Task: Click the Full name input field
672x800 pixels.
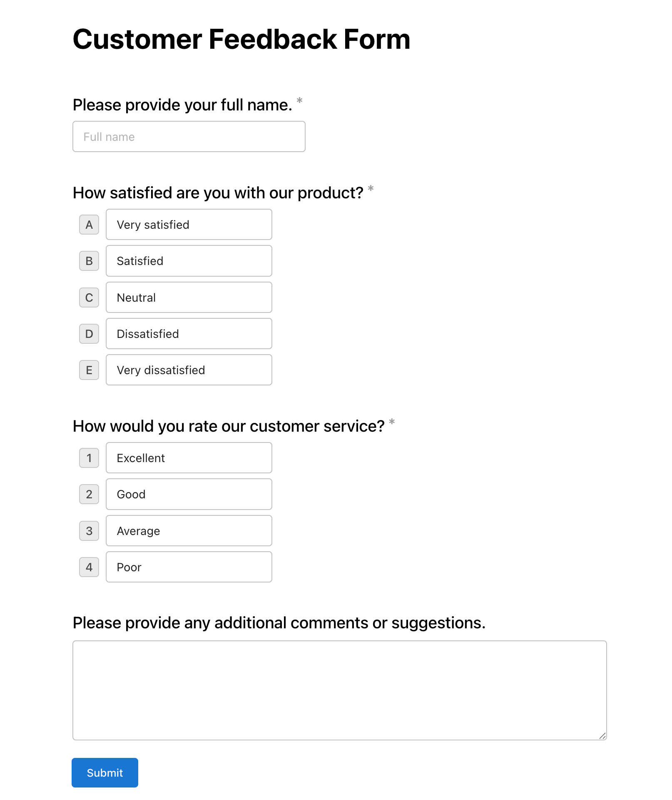Action: coord(189,136)
